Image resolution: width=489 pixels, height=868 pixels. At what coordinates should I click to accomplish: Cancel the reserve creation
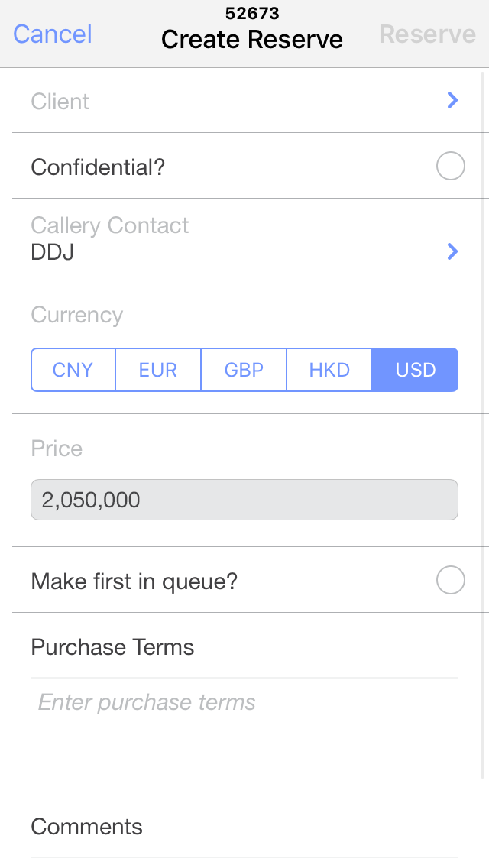53,34
